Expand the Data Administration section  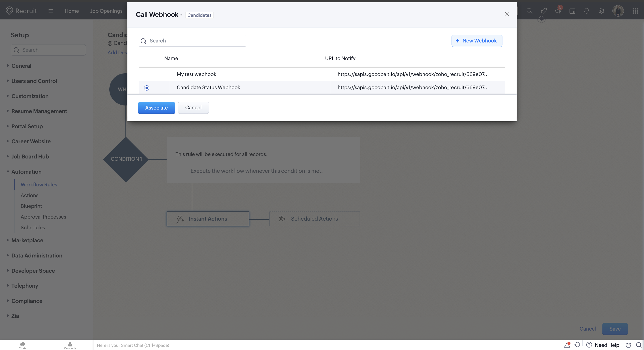[x=37, y=255]
